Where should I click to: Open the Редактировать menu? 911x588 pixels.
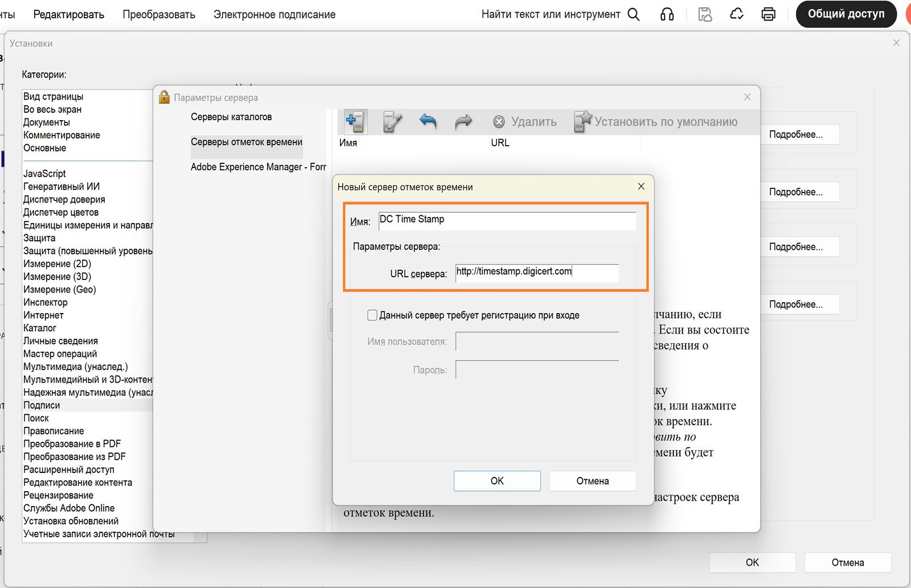(69, 14)
